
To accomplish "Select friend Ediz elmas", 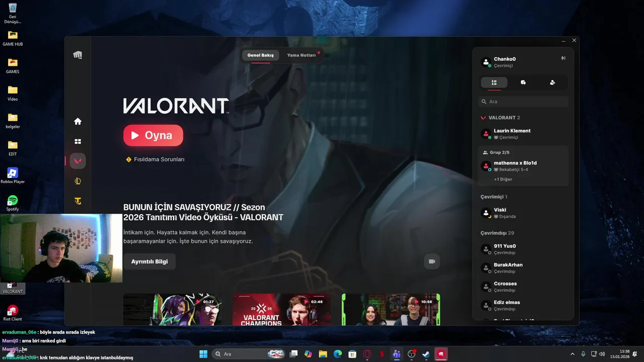I will pos(523,305).
